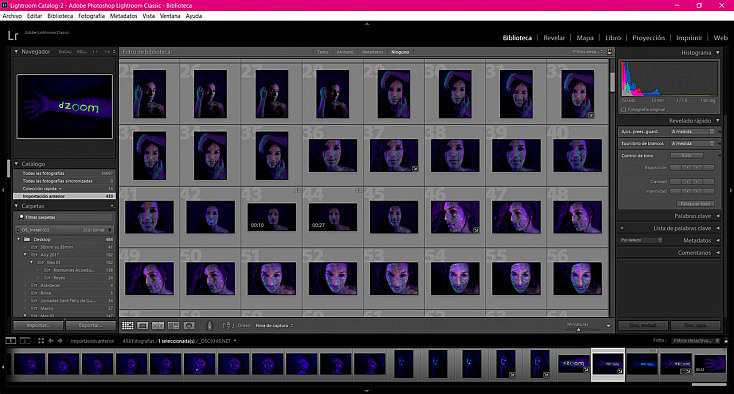This screenshot has width=734, height=394.
Task: Open OS_Install (C:) volume dropdown
Action: click(110, 230)
